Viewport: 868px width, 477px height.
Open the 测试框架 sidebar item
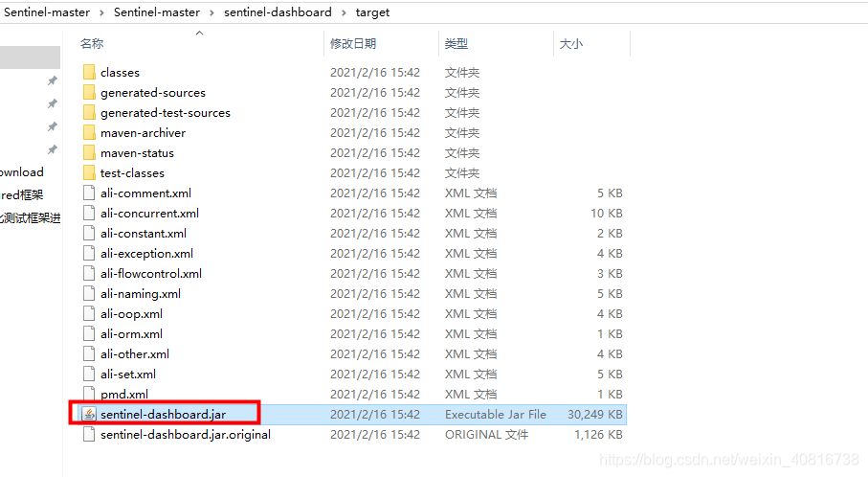tap(30, 217)
